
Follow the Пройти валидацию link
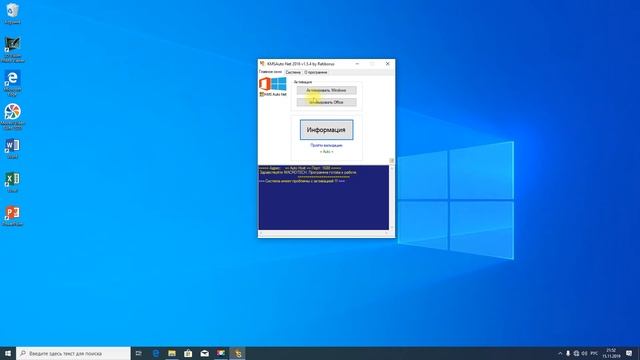(x=326, y=145)
